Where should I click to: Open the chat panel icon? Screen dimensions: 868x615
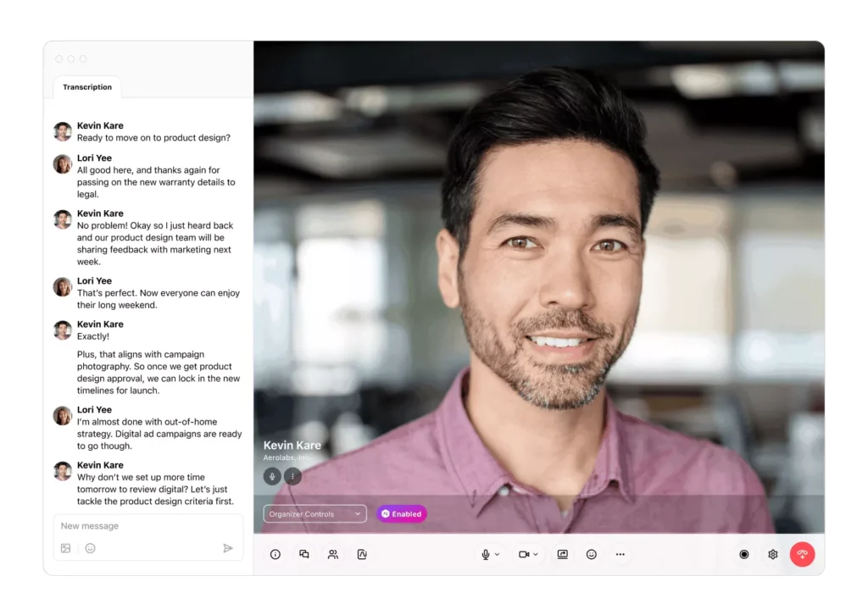(303, 555)
